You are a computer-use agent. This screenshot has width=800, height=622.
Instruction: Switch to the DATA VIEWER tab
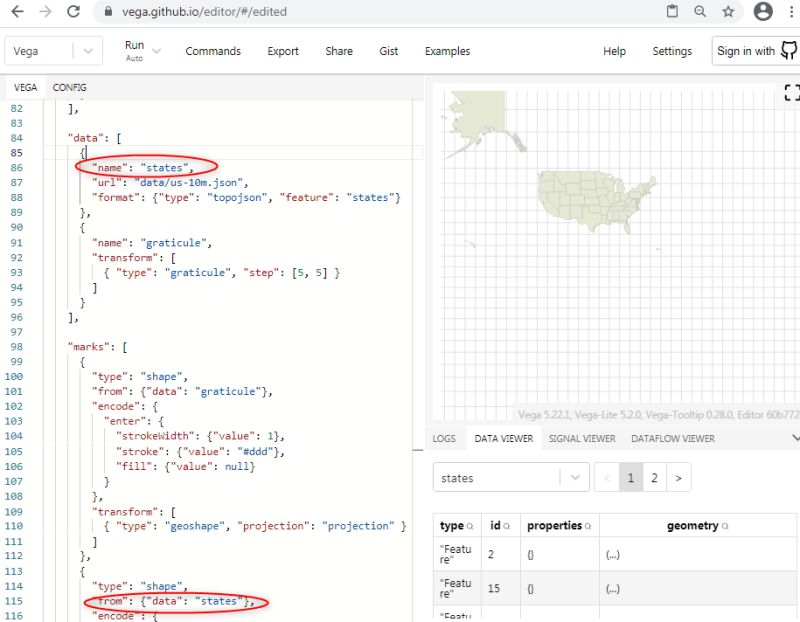(504, 438)
